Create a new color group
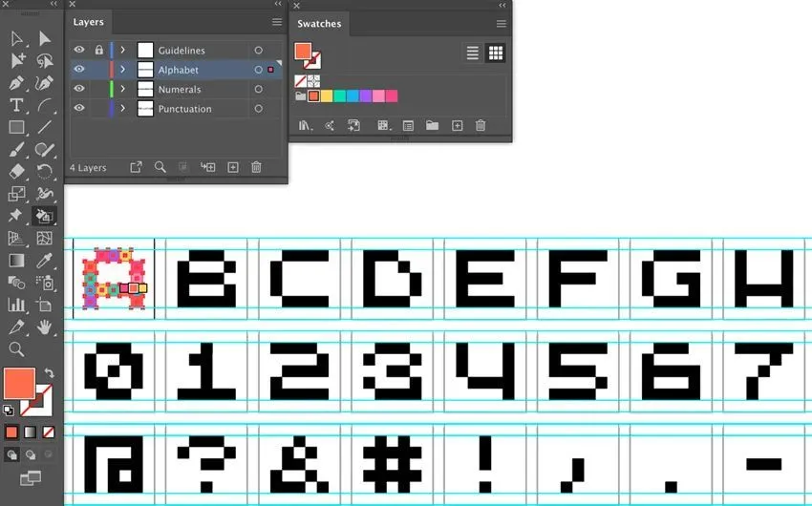Screen dimensions: 812x506 coord(432,125)
